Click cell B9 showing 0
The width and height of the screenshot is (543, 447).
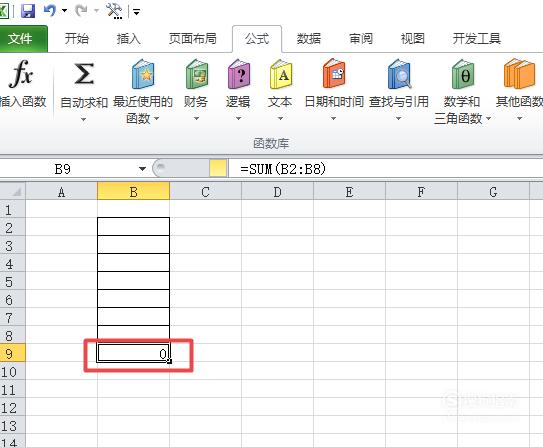(x=133, y=353)
